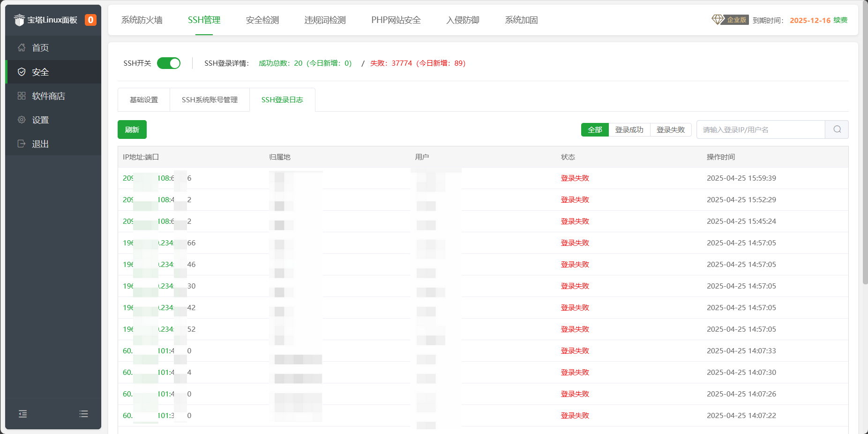Viewport: 868px width, 434px height.
Task: Open 设置 panel settings via gear icon
Action: click(x=22, y=120)
